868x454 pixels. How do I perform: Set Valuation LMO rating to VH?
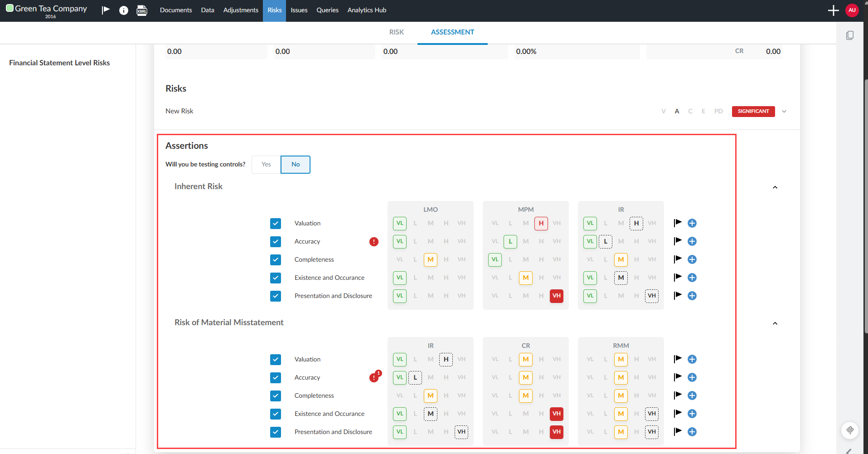pyautogui.click(x=461, y=223)
